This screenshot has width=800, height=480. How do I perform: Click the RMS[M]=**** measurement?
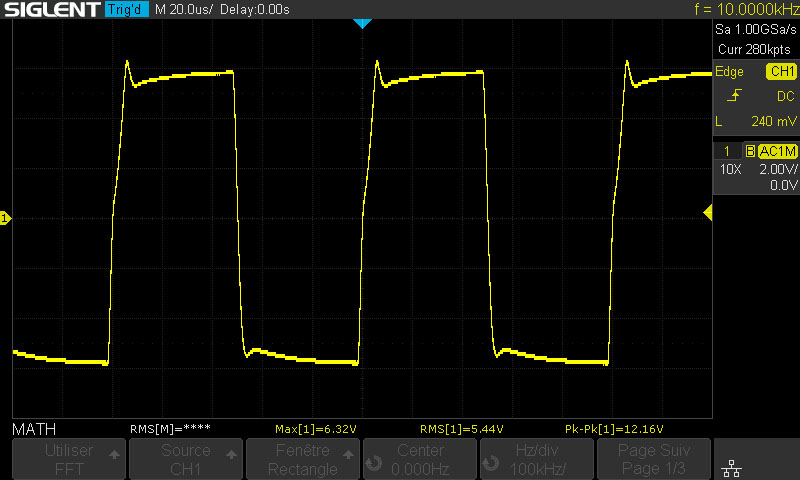(170, 429)
